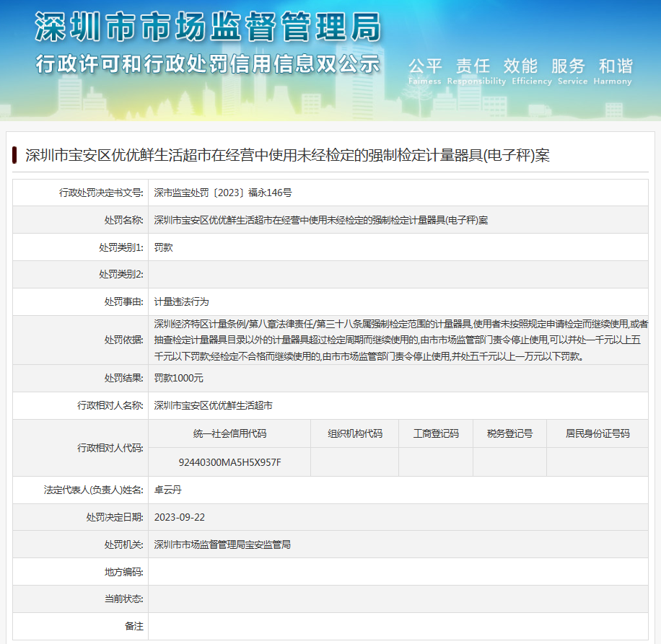661x644 pixels.
Task: Click the 行政相对人名称 value 深圳市宝安区优优鲜生活超市
Action: pos(214,405)
